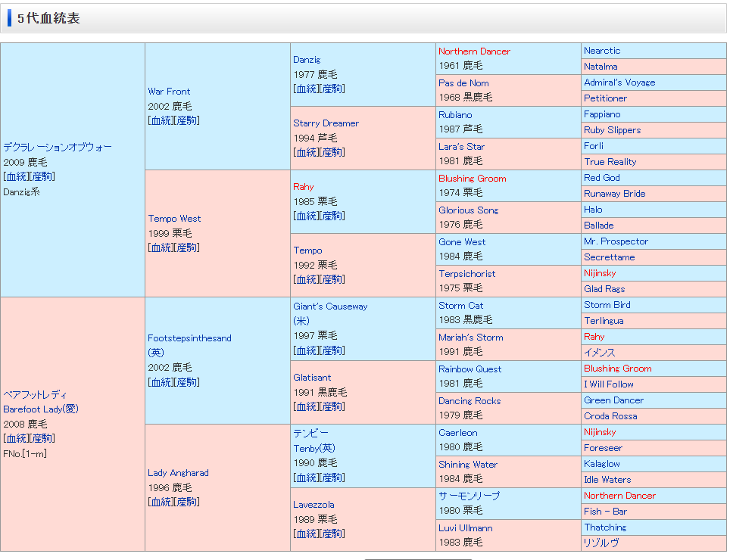Select the Nearctic ancestor link
Viewport: 730px width, 560px height.
click(x=602, y=51)
